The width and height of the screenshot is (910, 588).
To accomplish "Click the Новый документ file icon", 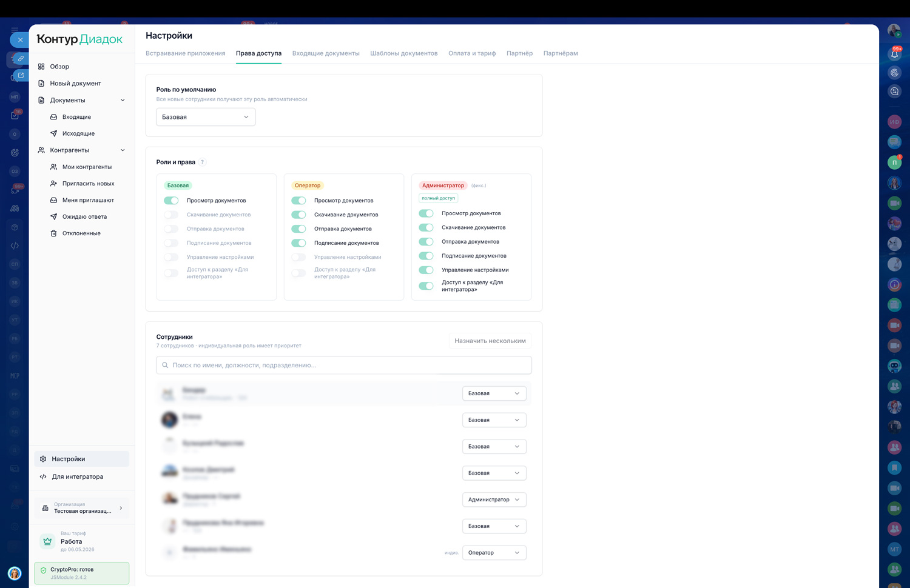I will (41, 83).
